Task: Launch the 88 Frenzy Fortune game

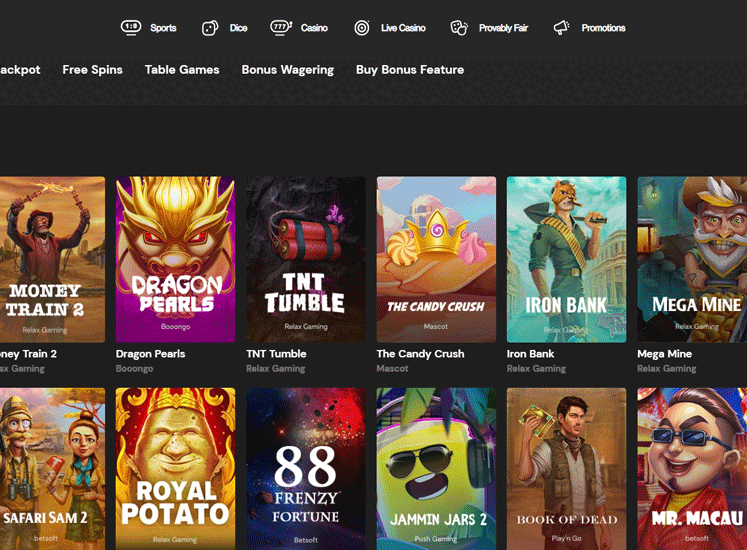Action: (x=305, y=468)
